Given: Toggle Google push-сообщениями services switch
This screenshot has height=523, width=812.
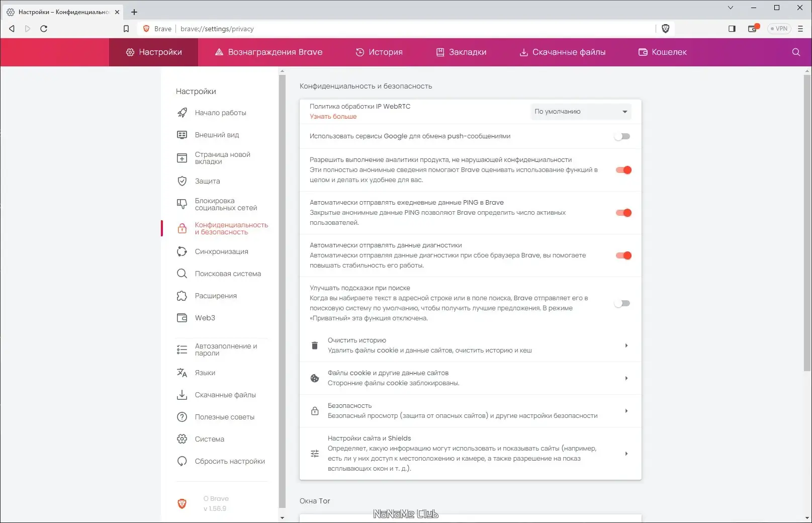Looking at the screenshot, I should (622, 136).
